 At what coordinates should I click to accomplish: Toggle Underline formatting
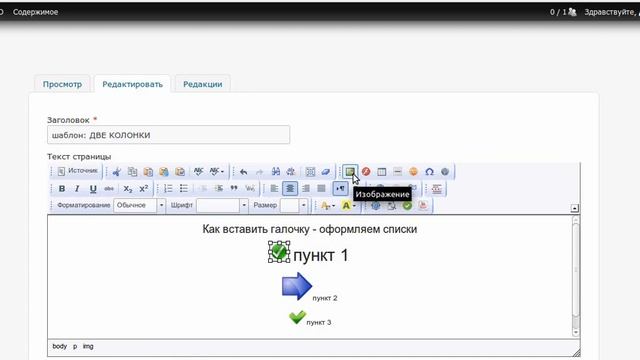tap(93, 189)
